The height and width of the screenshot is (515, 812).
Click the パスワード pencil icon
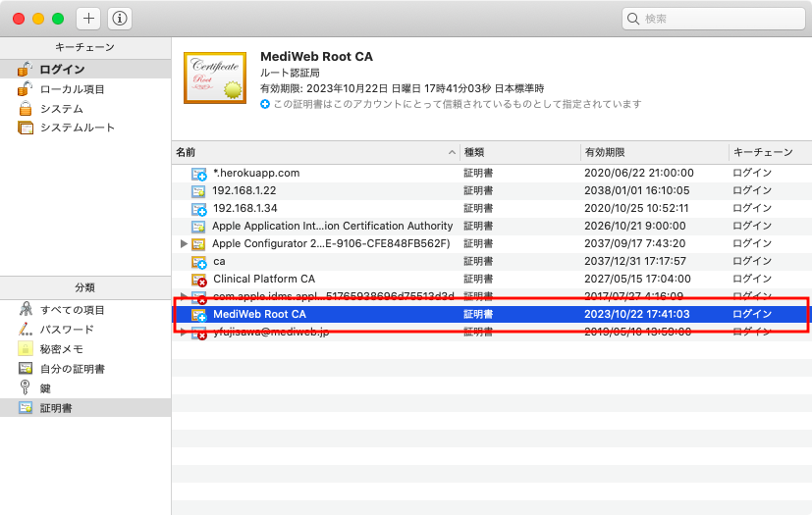[x=26, y=329]
